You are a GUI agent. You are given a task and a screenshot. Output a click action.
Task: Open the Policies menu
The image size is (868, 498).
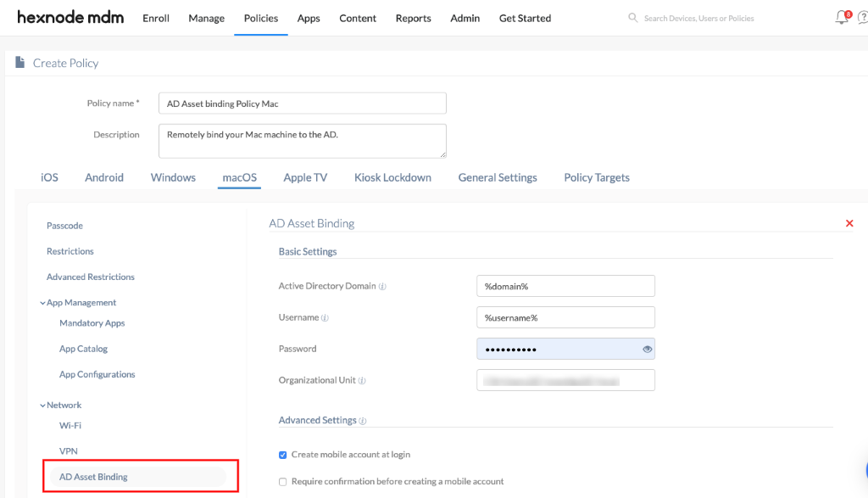click(x=261, y=19)
